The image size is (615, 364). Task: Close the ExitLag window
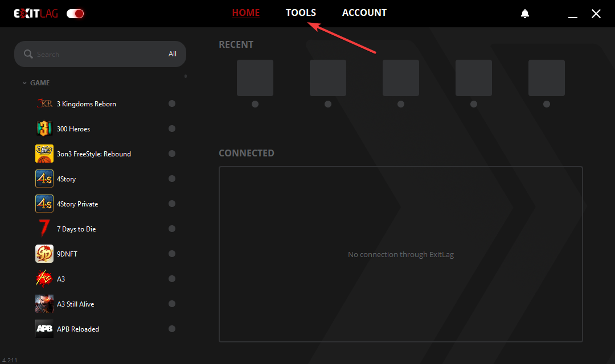point(596,14)
